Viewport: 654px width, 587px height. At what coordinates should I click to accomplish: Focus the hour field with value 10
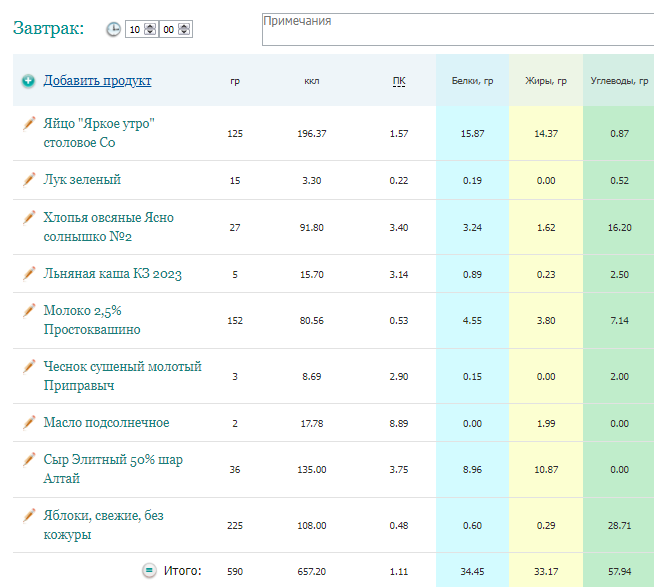click(142, 29)
